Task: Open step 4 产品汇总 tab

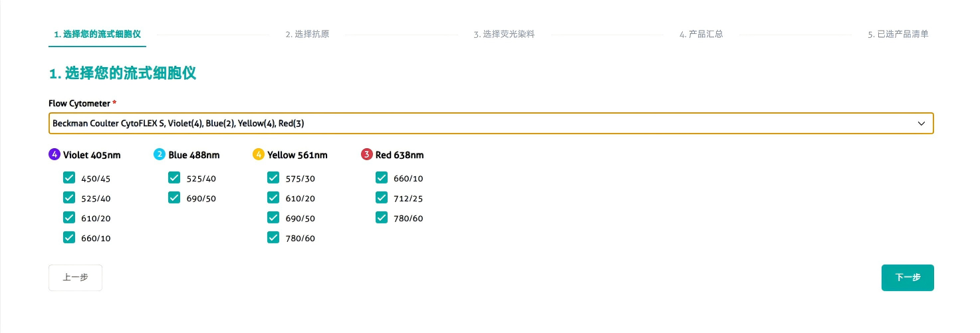Action: point(701,34)
